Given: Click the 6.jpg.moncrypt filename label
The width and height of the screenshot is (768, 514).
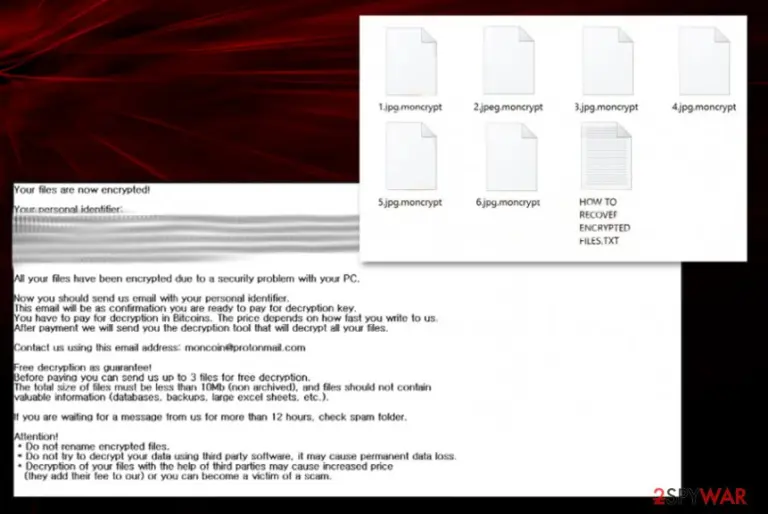Looking at the screenshot, I should point(508,202).
